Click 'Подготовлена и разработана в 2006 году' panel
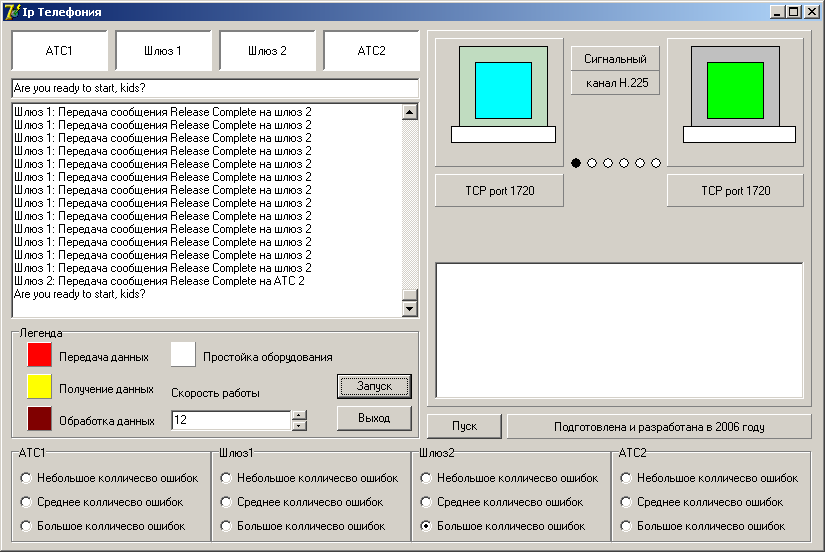825x552 pixels. [x=659, y=426]
